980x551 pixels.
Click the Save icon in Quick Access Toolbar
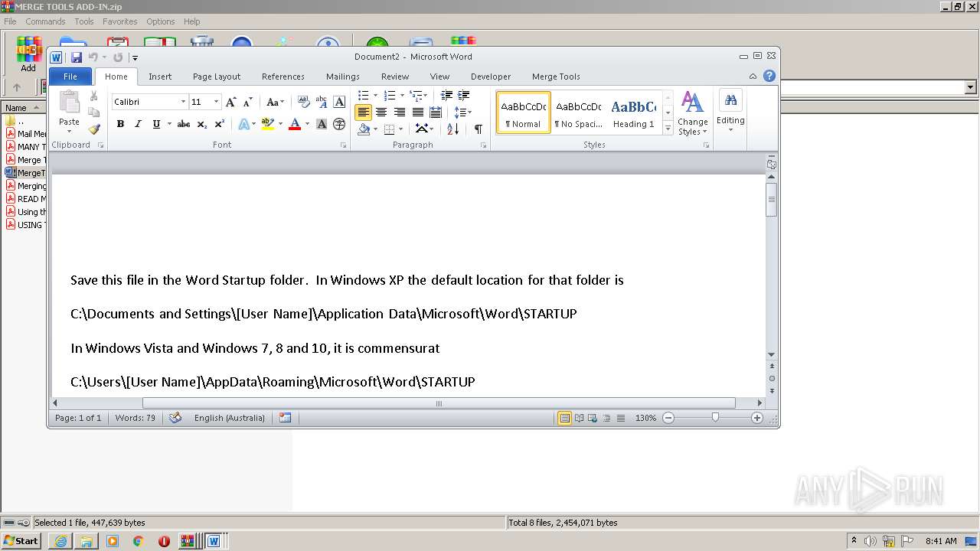click(x=77, y=57)
